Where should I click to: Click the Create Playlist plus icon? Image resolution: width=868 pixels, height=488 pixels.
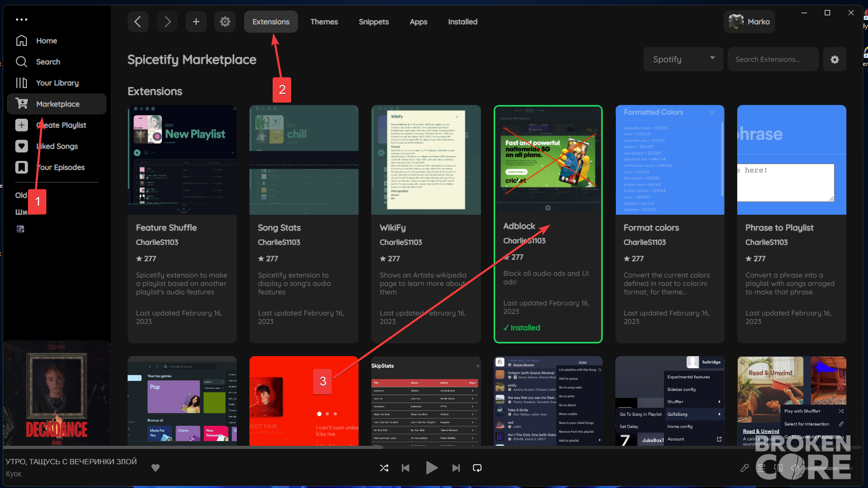click(22, 125)
